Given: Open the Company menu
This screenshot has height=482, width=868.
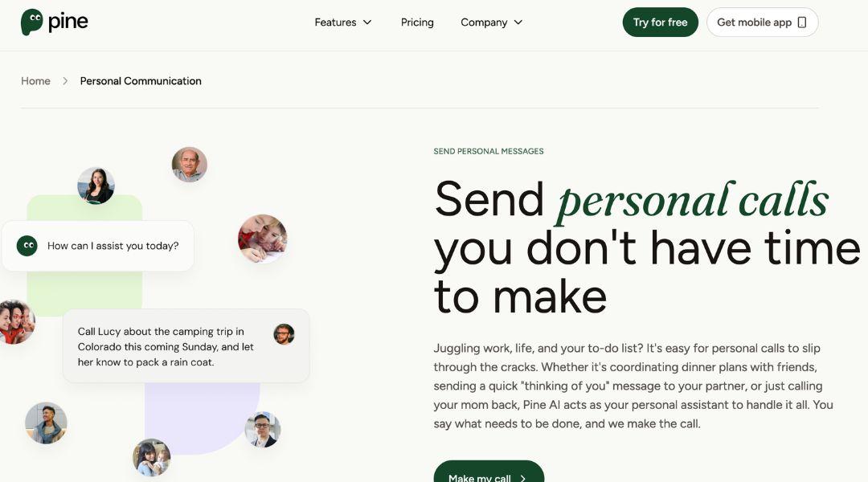Looking at the screenshot, I should pyautogui.click(x=492, y=22).
